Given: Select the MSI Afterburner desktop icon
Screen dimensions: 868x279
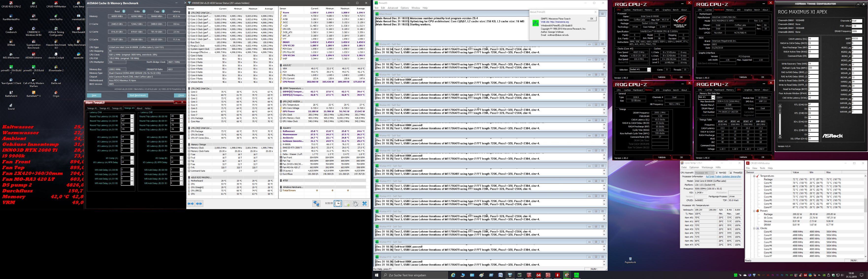Looking at the screenshot, I should coord(11,56).
